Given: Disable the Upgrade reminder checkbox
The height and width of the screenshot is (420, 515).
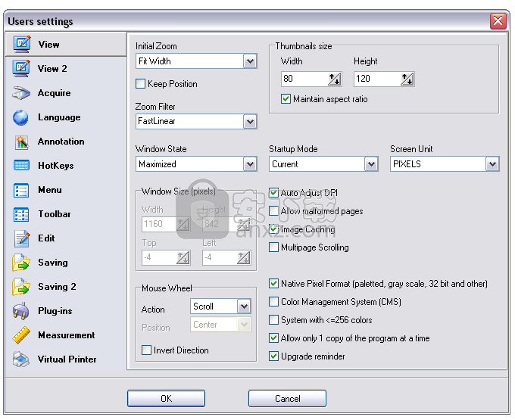Looking at the screenshot, I should point(273,356).
